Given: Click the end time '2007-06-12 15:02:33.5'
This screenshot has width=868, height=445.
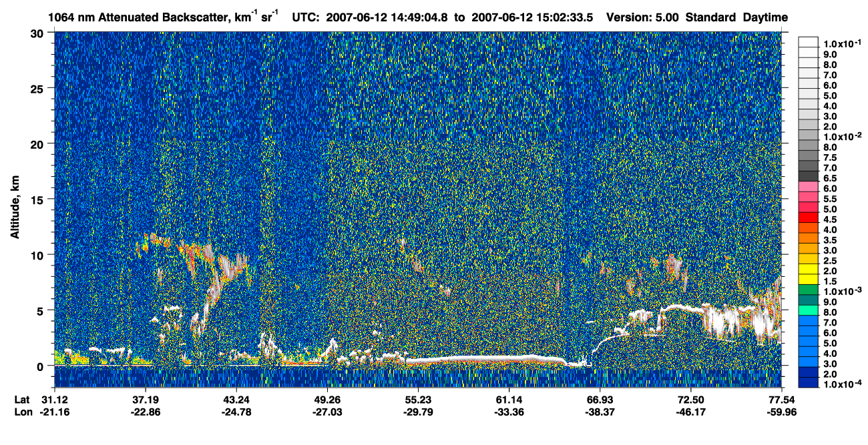Looking at the screenshot, I should click(533, 18).
